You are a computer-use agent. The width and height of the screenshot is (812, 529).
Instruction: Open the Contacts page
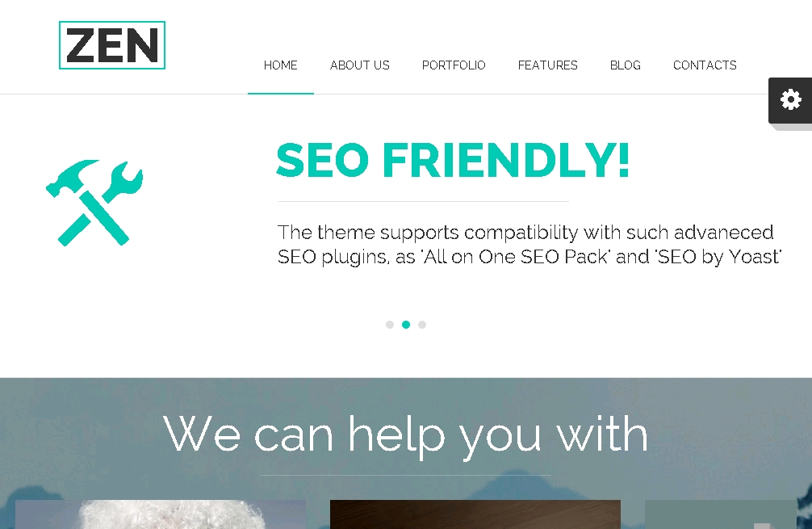coord(705,65)
